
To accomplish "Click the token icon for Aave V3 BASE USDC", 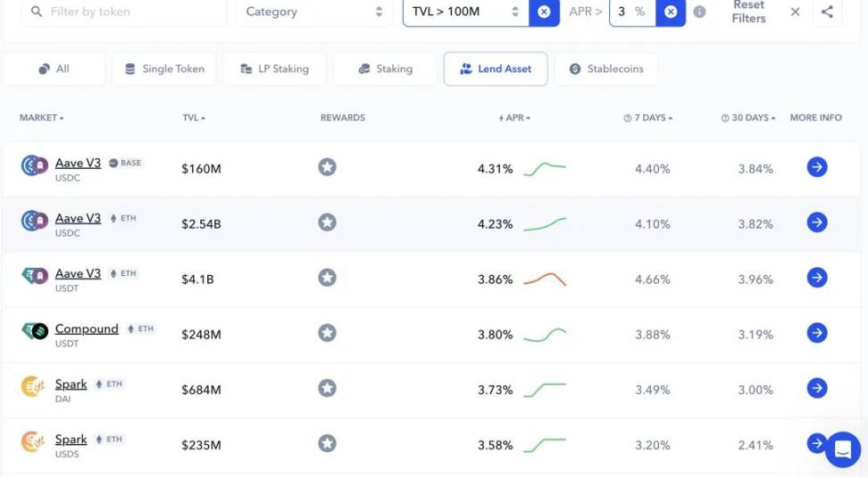I will (34, 165).
